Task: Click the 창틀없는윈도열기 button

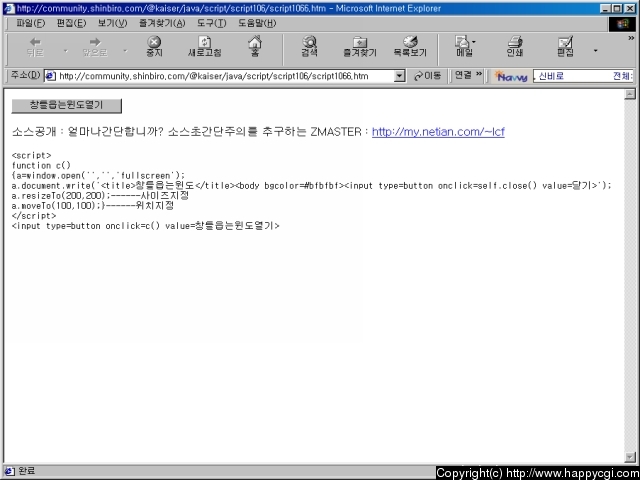Action: click(67, 105)
